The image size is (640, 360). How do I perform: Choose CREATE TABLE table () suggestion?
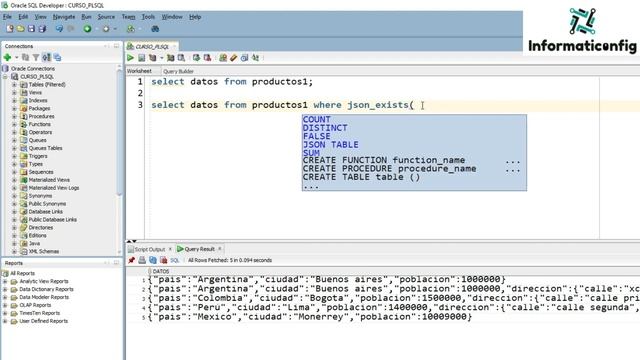pos(361,177)
